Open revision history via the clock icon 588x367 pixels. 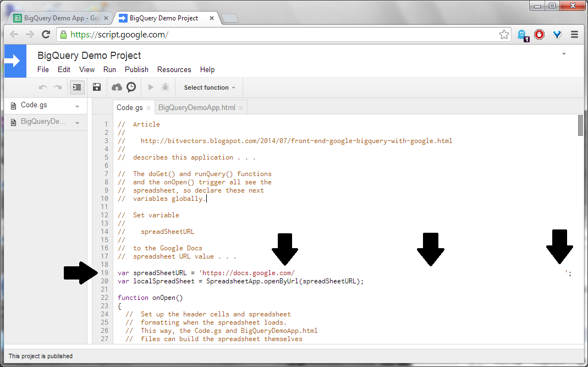(x=131, y=87)
